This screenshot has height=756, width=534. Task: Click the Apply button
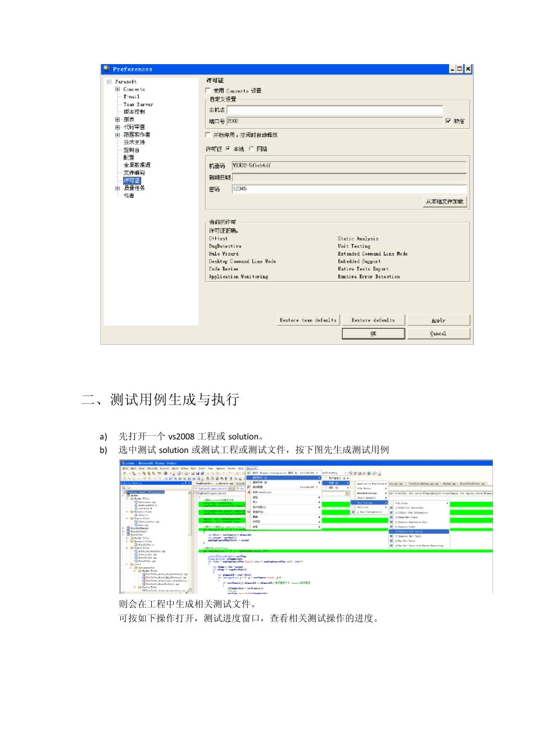tap(438, 320)
